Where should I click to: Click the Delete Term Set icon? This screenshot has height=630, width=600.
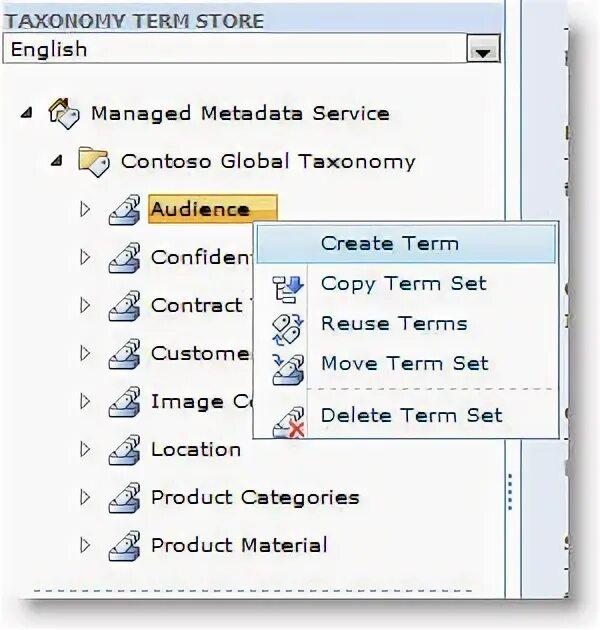click(288, 422)
